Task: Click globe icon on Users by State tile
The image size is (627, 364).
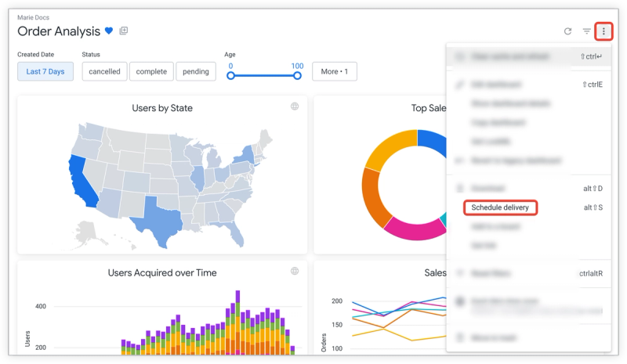Action: click(x=295, y=106)
